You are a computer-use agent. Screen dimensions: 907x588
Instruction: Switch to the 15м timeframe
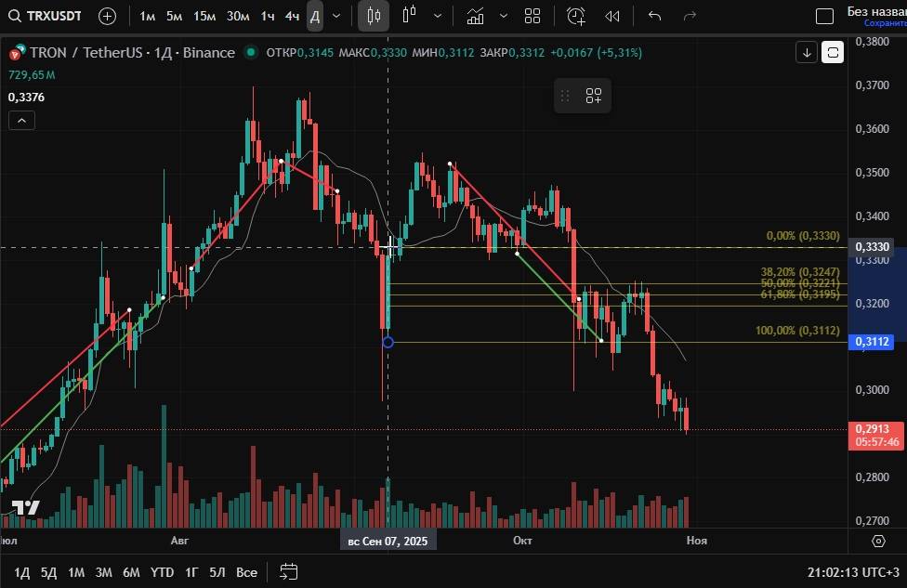tap(204, 16)
